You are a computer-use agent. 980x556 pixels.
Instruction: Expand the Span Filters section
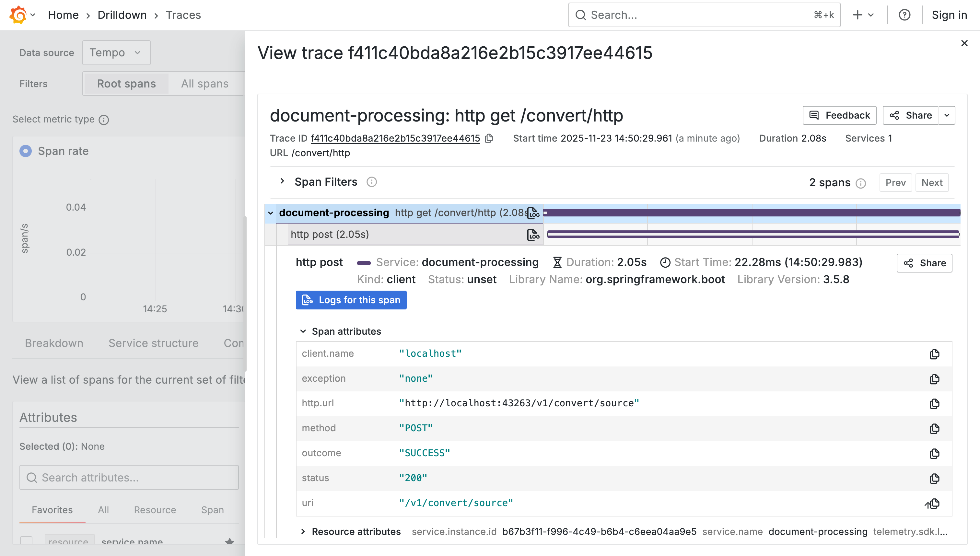pyautogui.click(x=282, y=181)
